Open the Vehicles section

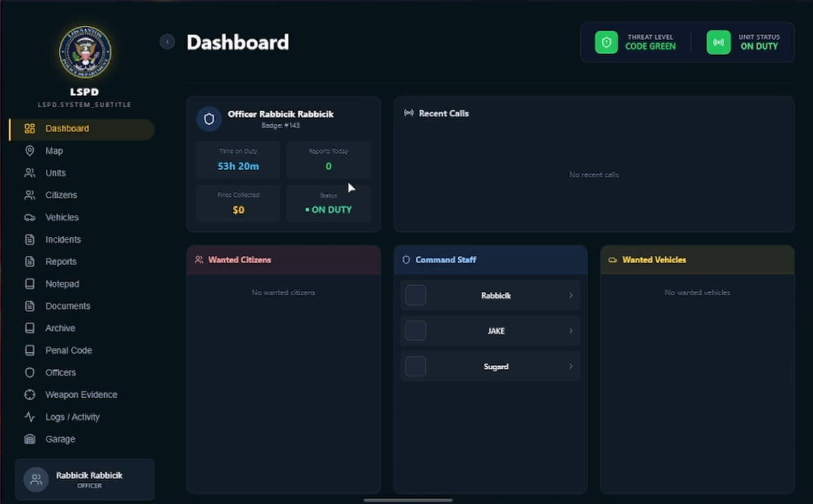82,218
